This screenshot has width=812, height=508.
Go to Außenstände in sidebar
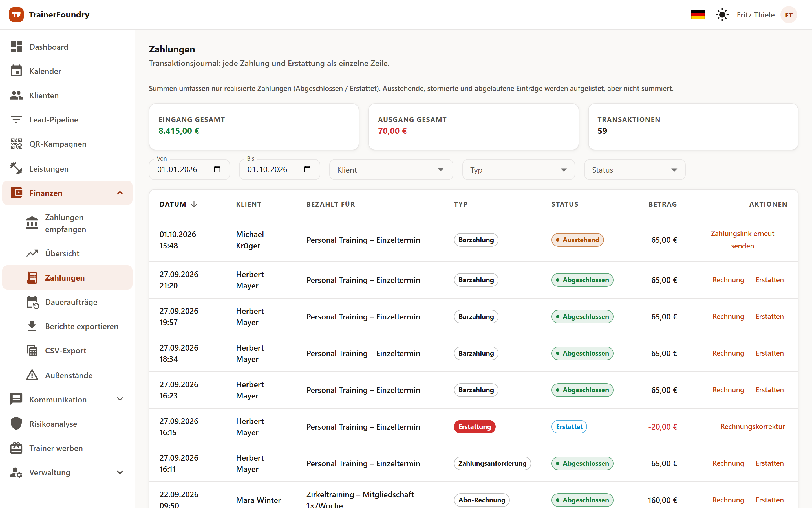coord(67,375)
